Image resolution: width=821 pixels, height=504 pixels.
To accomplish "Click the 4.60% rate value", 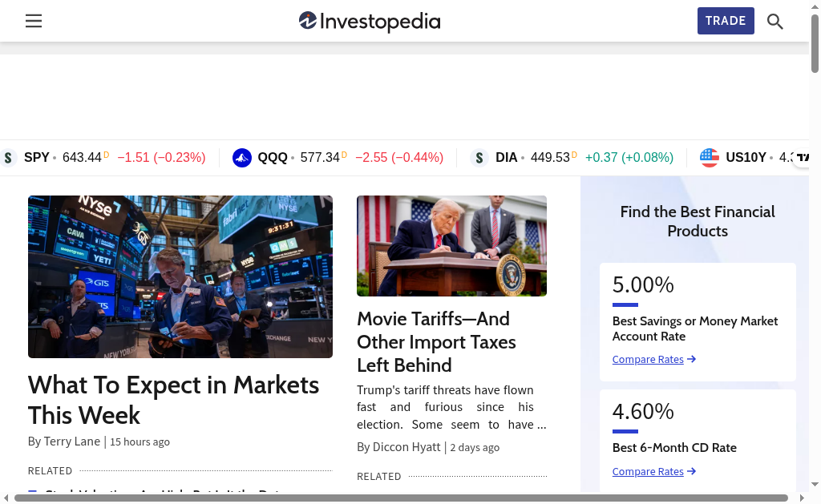I will 643,412.
